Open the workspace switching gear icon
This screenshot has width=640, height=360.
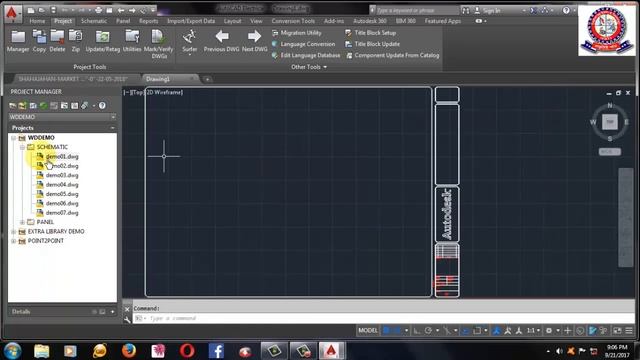click(549, 330)
